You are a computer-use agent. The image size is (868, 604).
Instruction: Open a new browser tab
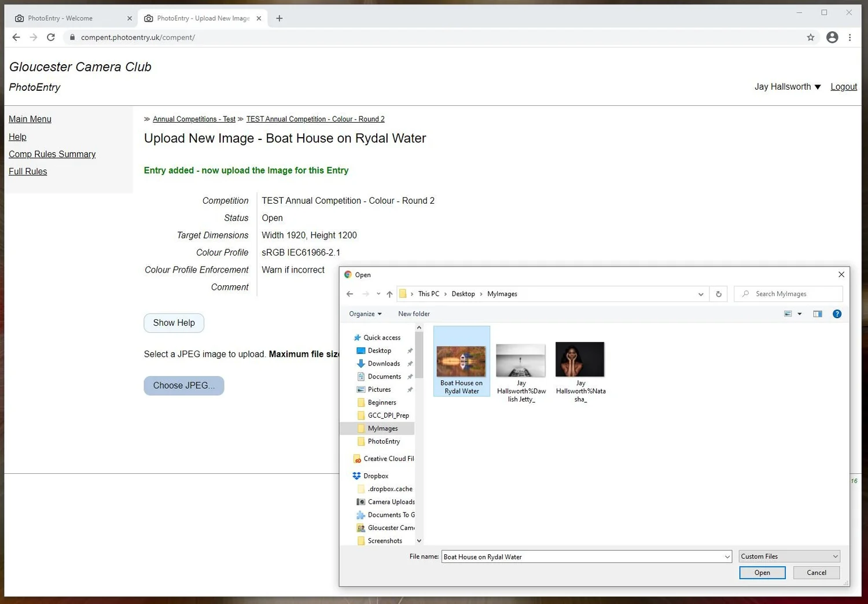coord(279,19)
